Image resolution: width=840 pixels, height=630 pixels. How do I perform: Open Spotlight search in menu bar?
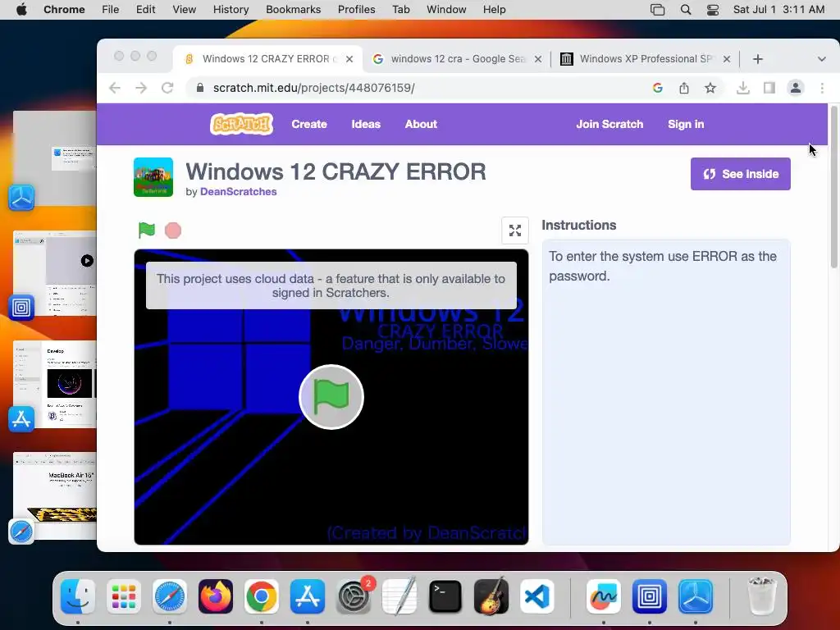click(x=685, y=10)
